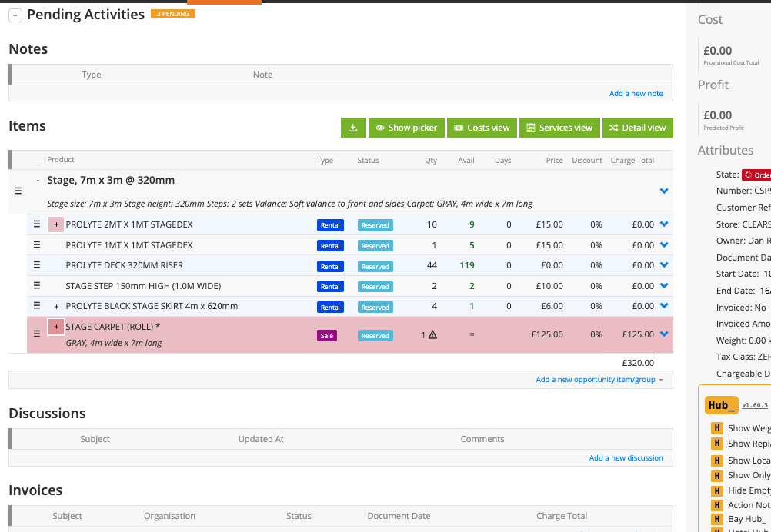
Task: Click the Updated At header in Discussions
Action: (261, 439)
